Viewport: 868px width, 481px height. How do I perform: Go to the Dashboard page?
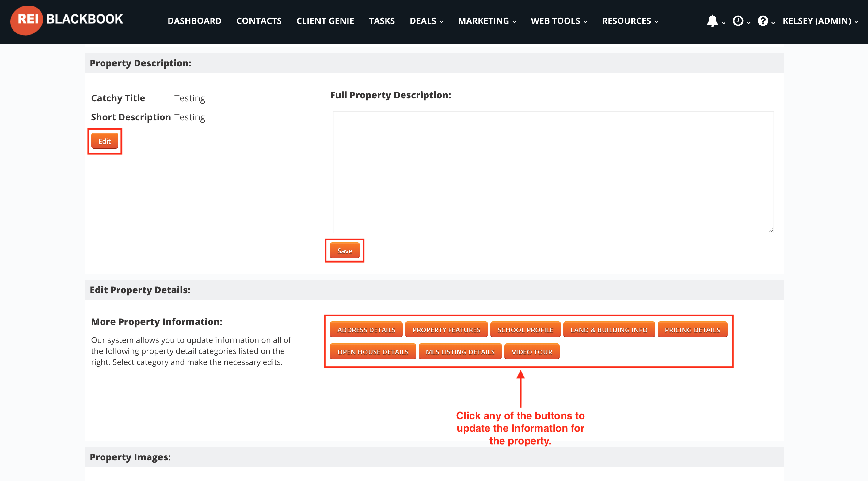194,21
